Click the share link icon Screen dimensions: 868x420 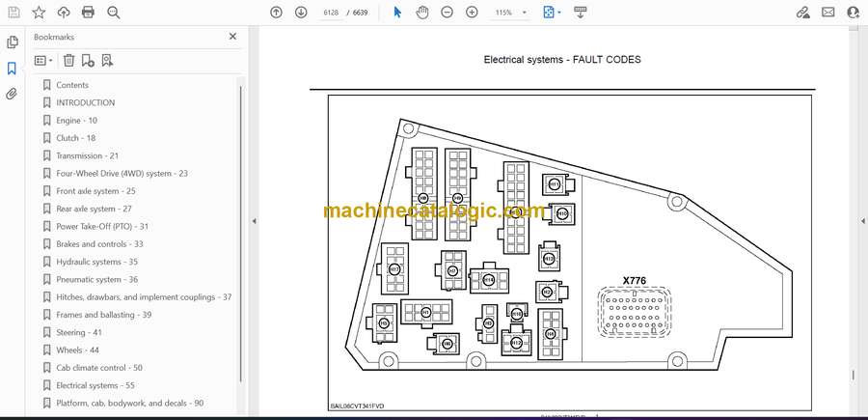pyautogui.click(x=802, y=13)
